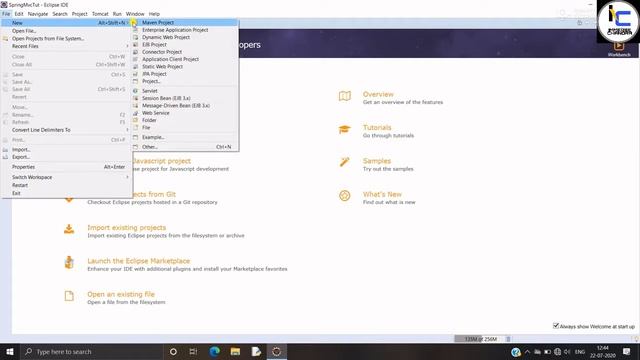This screenshot has width=640, height=360.
Task: Click the Import existing projects download icon
Action: pyautogui.click(x=69, y=229)
